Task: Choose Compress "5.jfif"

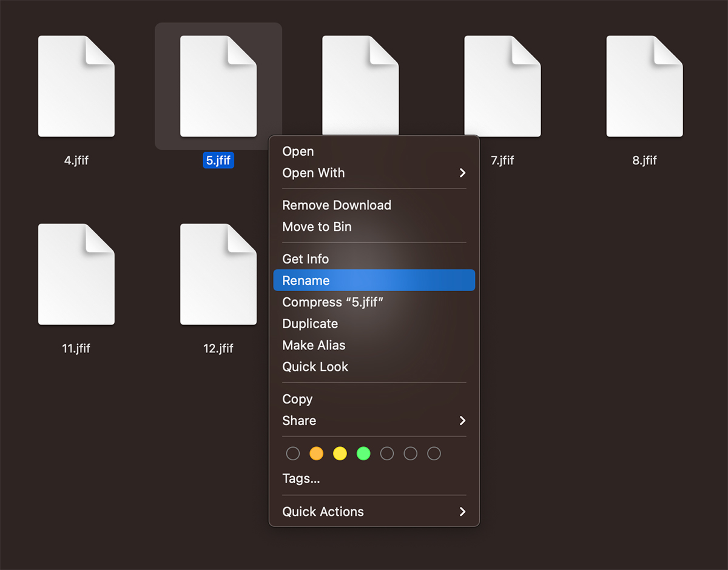Action: 374,302
